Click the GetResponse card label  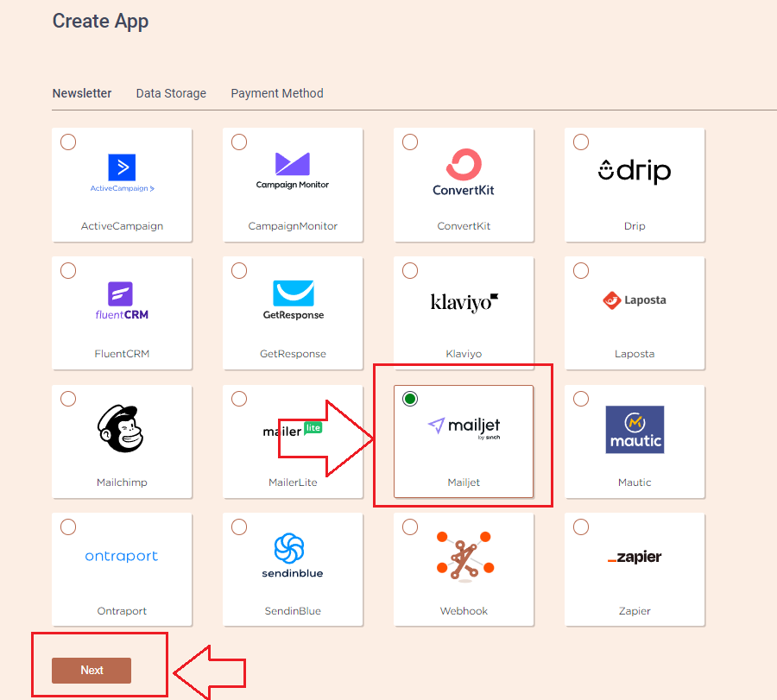293,354
